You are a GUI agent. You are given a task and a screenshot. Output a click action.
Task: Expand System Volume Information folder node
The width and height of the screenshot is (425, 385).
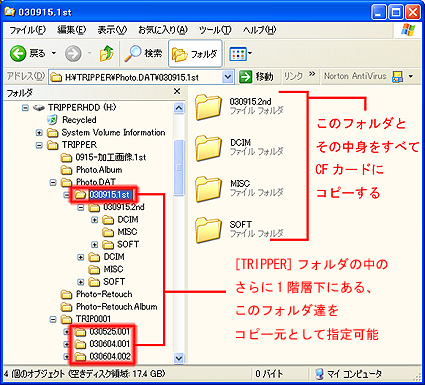[x=39, y=133]
